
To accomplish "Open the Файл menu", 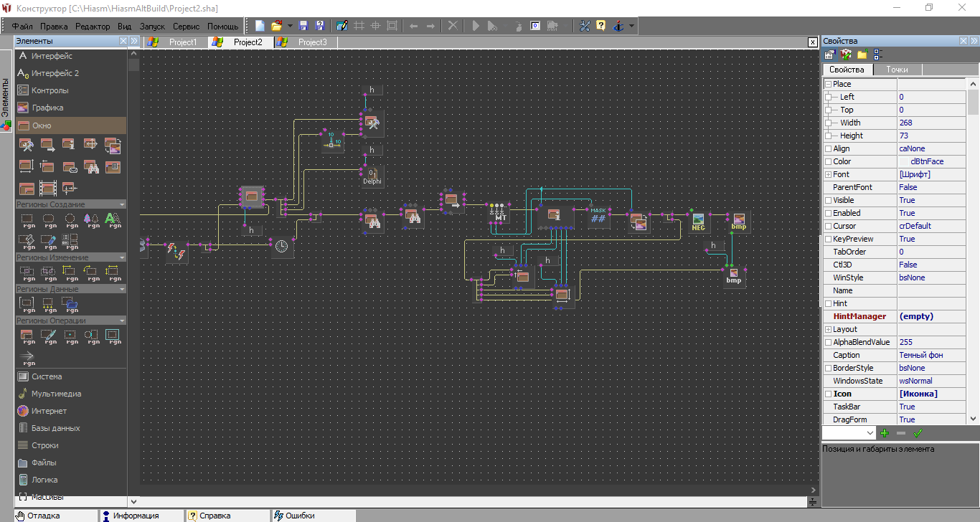I will pyautogui.click(x=22, y=27).
